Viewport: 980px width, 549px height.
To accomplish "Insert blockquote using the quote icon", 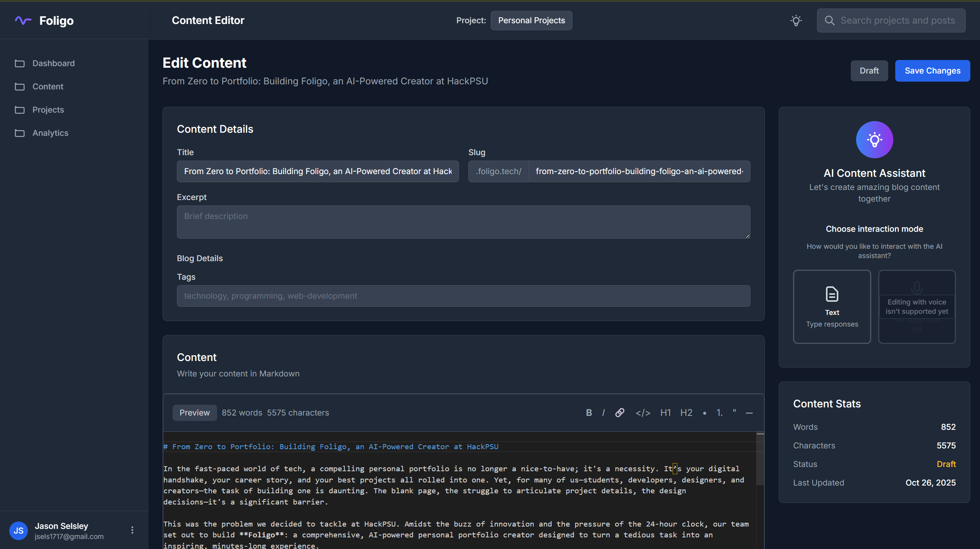I will point(734,412).
